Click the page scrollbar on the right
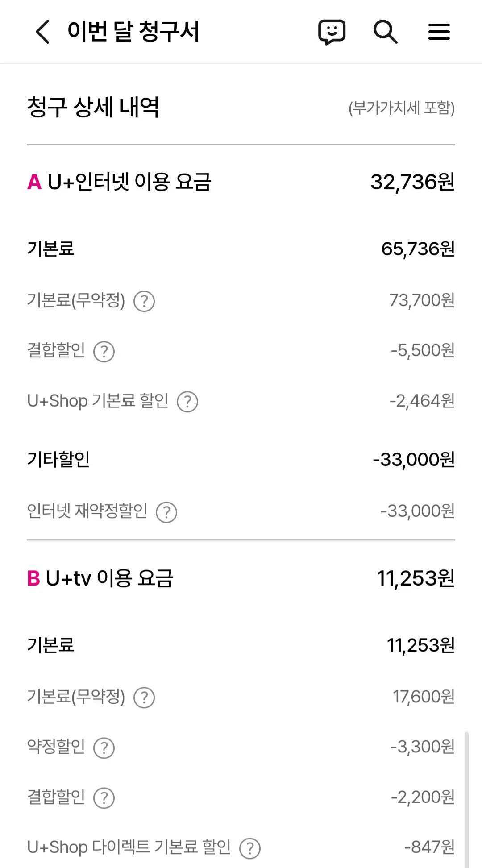Screen dimensions: 482x868 pos(466,799)
